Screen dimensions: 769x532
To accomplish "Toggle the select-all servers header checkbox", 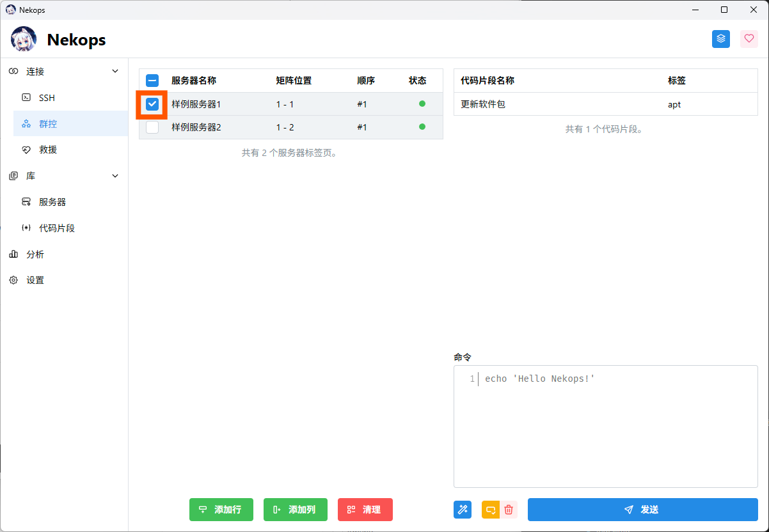I will point(152,81).
